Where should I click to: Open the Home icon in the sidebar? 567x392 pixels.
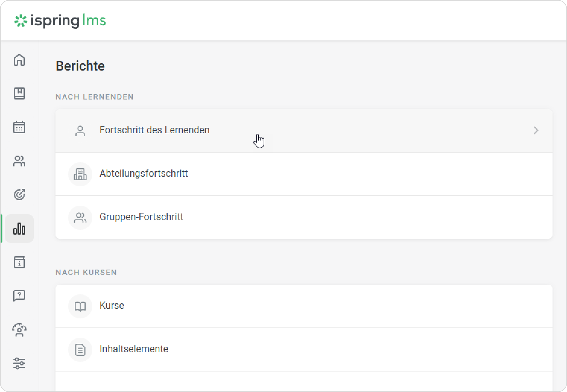(19, 61)
